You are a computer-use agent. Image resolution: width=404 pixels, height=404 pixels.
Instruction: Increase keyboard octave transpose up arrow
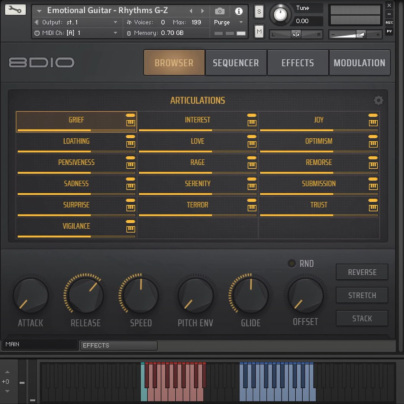[7, 372]
